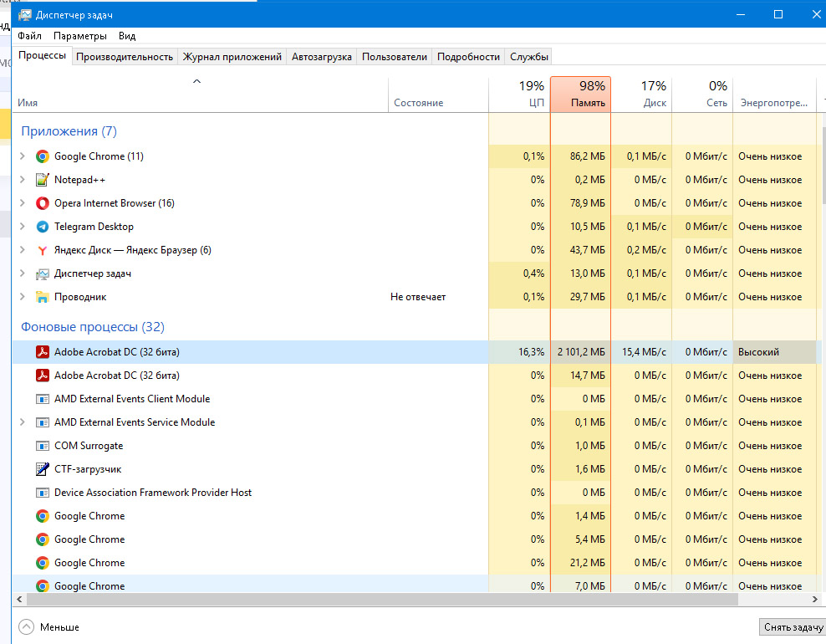The image size is (826, 644).
Task: Click the selected Adobe Acrobat DC icon
Action: pos(42,352)
